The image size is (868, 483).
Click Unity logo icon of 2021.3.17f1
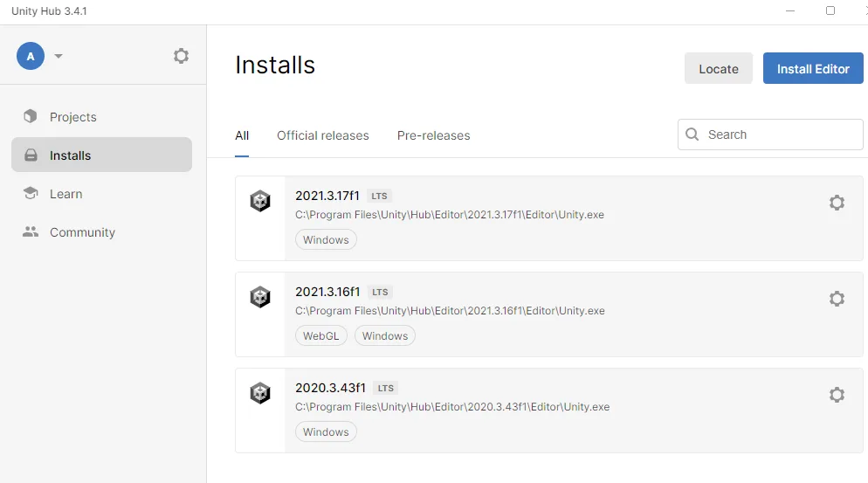pyautogui.click(x=260, y=201)
